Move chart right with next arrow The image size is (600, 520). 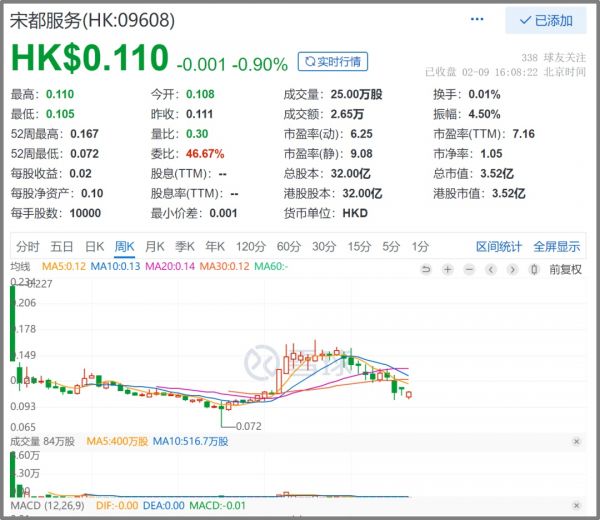[512, 270]
